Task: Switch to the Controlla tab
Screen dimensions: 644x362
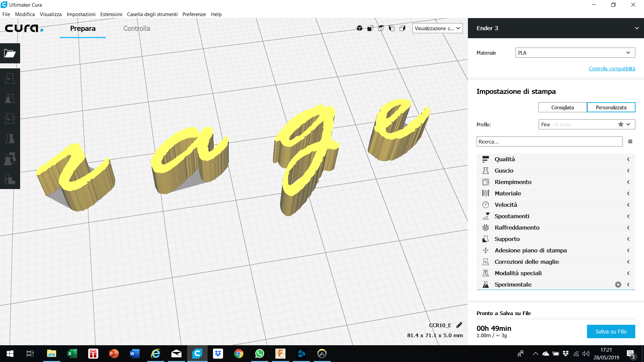Action: point(137,28)
